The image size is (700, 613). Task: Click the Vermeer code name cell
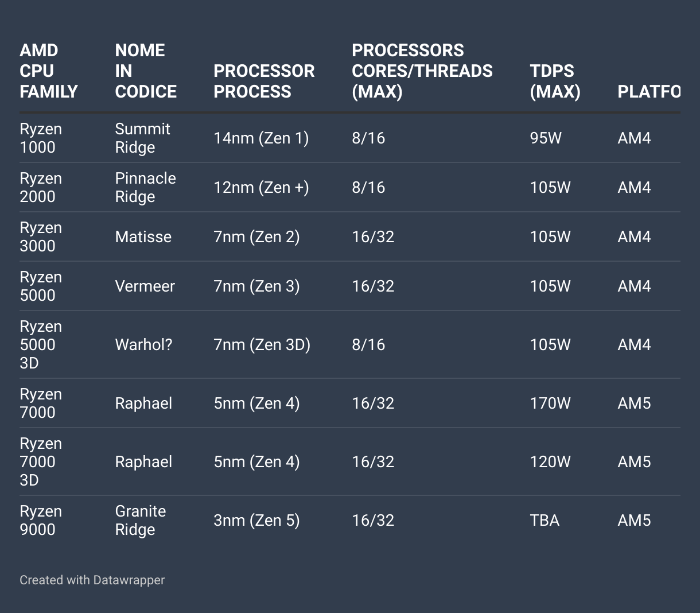pos(145,286)
